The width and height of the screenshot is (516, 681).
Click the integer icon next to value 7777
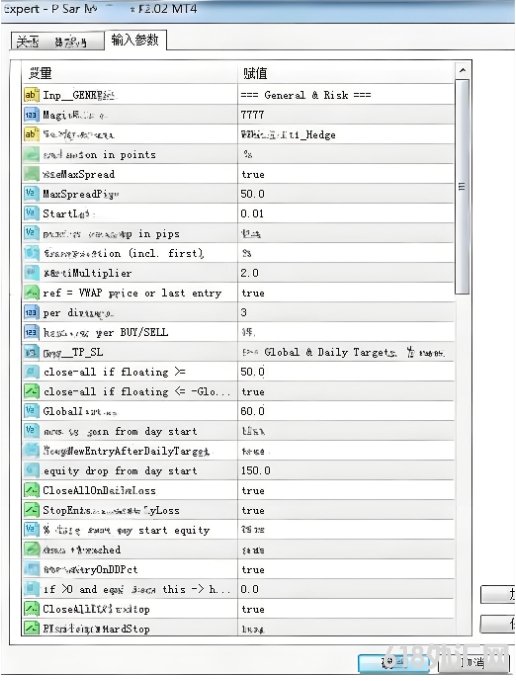point(31,115)
